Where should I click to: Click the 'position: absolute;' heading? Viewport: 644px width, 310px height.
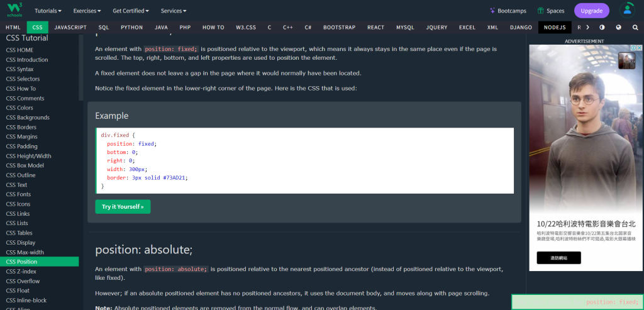144,250
